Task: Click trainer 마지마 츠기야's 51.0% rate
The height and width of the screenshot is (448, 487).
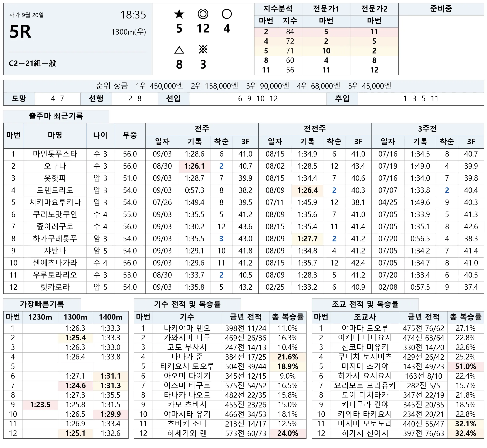Action: 465,366
